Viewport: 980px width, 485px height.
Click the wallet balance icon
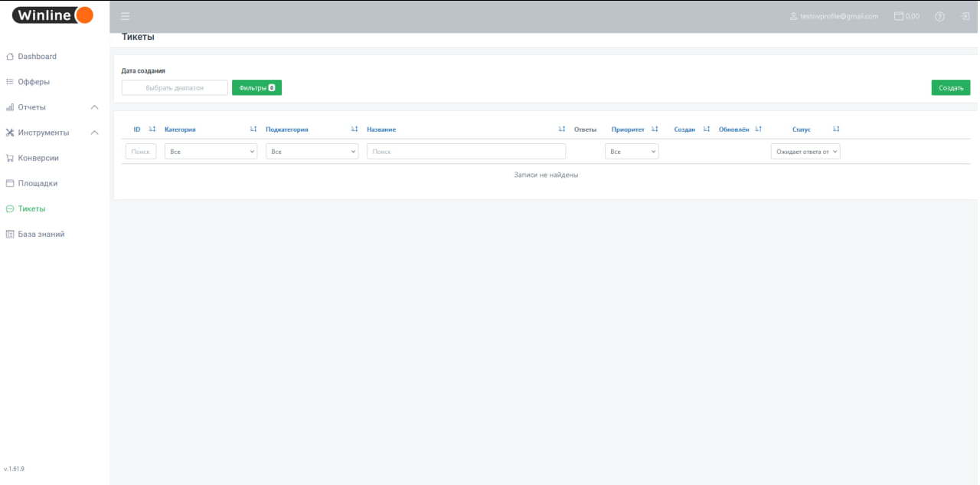[x=899, y=16]
